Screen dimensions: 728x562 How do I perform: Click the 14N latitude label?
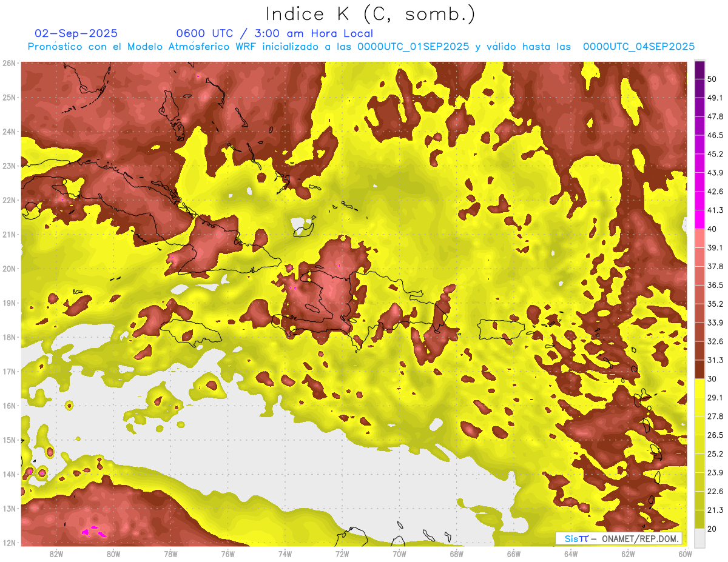tap(9, 474)
